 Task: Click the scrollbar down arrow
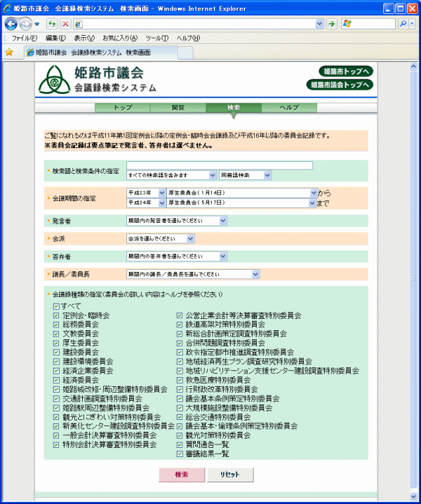tap(413, 496)
